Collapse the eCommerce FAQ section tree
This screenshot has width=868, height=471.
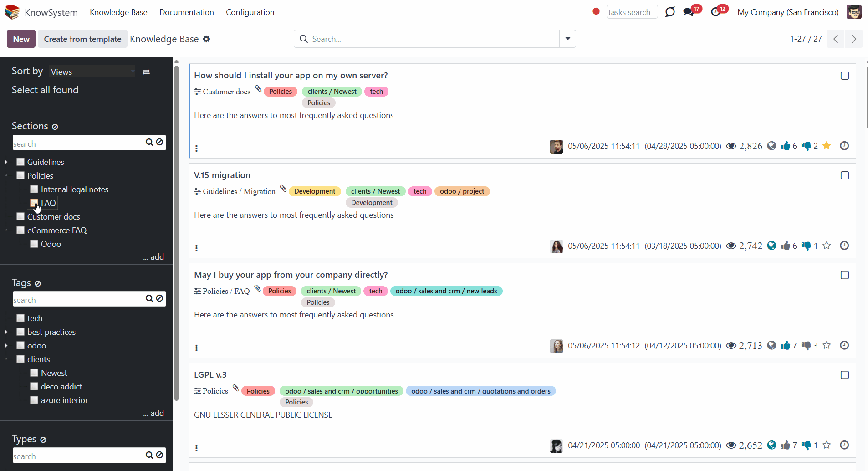6,230
